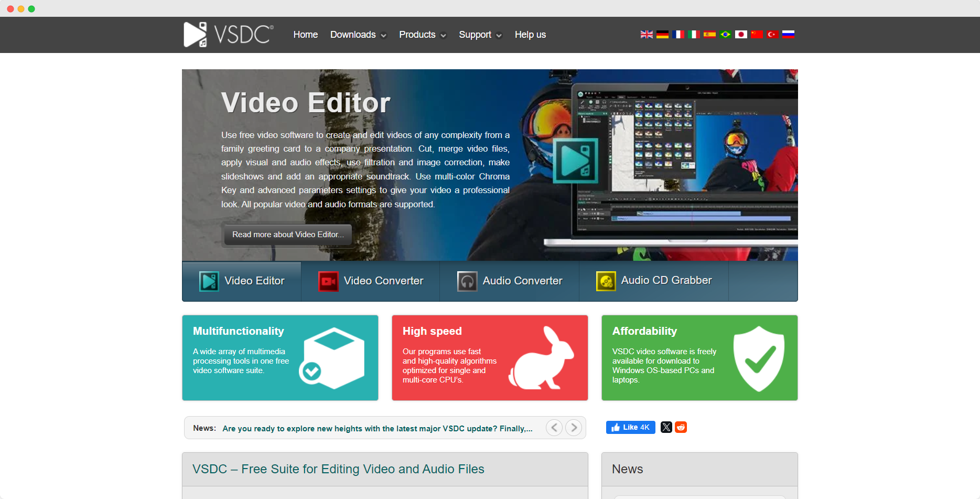The height and width of the screenshot is (499, 980).
Task: Choose the French flag language option
Action: [x=678, y=35]
